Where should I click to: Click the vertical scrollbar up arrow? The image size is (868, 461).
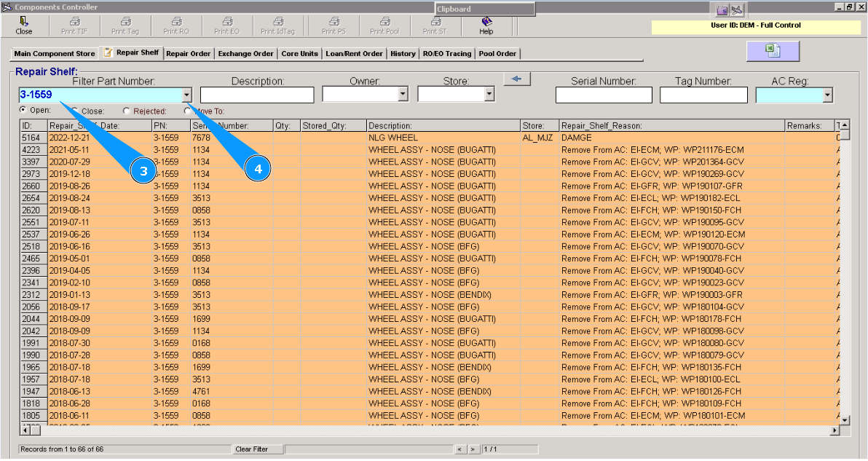pyautogui.click(x=845, y=125)
